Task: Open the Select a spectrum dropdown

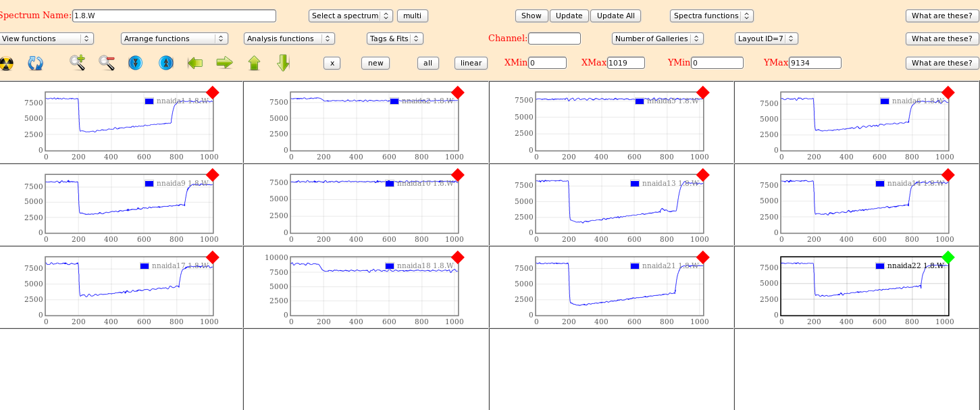Action: pyautogui.click(x=350, y=16)
